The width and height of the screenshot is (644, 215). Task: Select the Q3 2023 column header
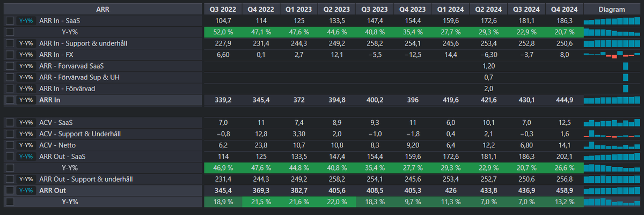[x=375, y=9]
